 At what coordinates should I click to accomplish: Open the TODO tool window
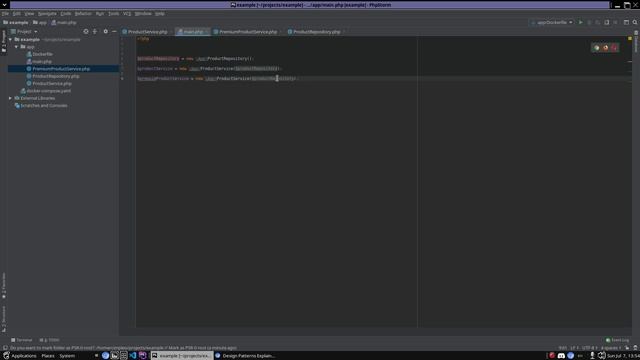(x=49, y=340)
